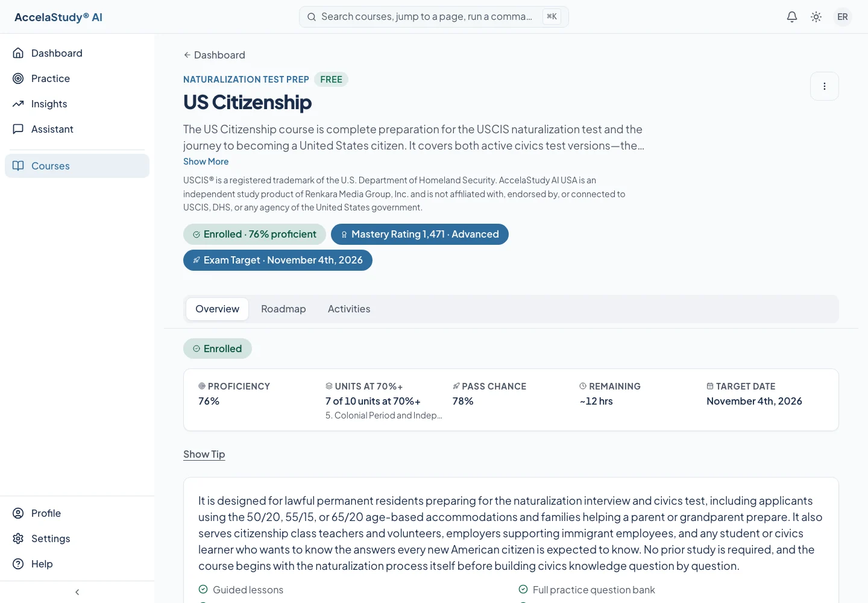Click the "NATURALIZATION TEST PREP" label
Screen dimensions: 868x603
point(246,80)
